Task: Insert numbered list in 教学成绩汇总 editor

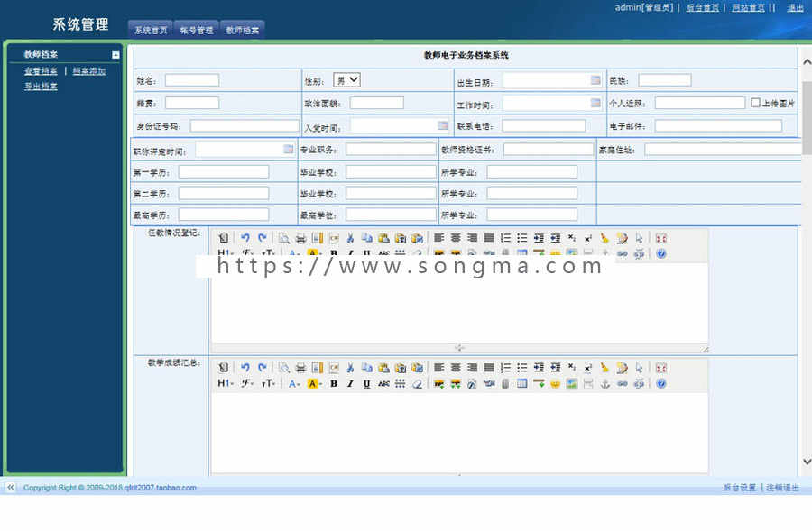Action: click(x=505, y=368)
